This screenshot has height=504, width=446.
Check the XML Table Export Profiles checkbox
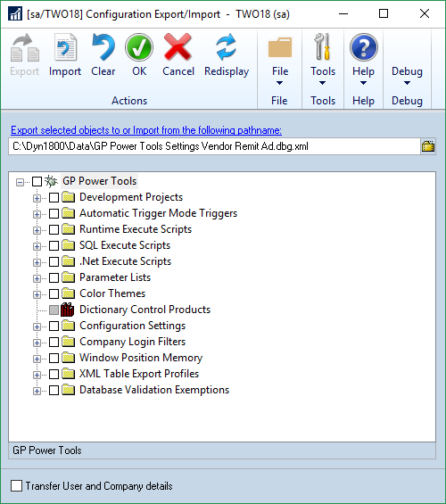[x=54, y=374]
